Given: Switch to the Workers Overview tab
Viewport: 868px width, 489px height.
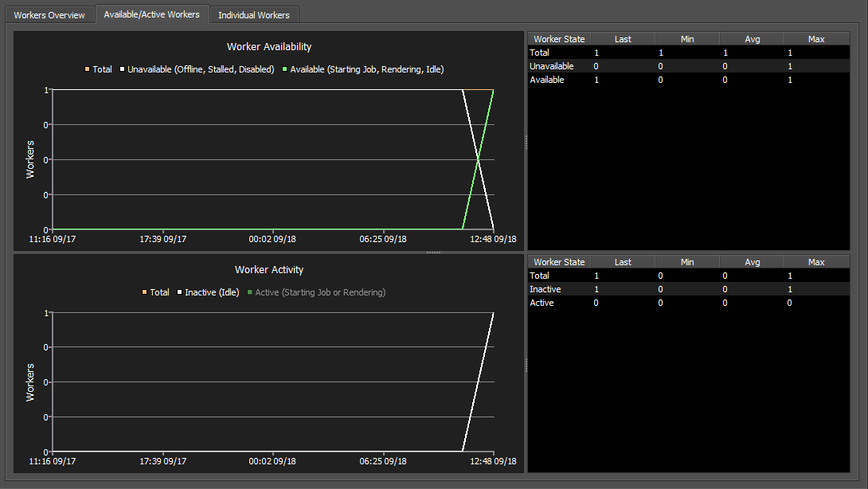Looking at the screenshot, I should coord(49,15).
